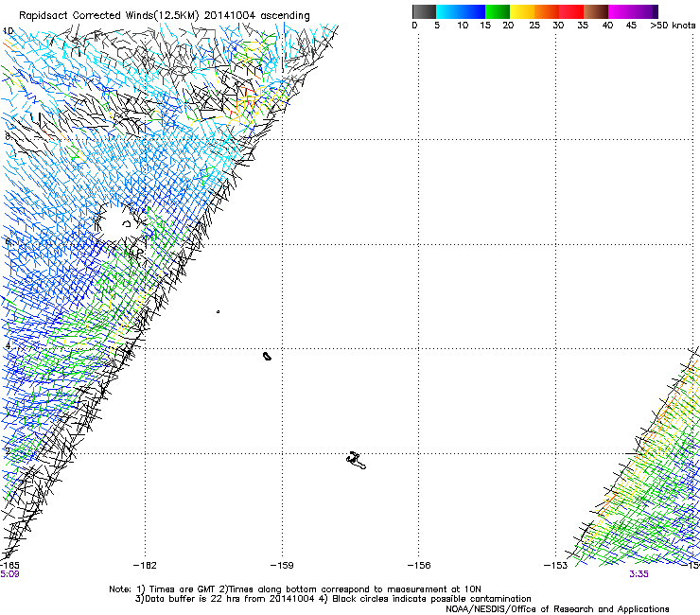Click the longitude label '-162'
This screenshot has width=700, height=615.
click(x=145, y=566)
